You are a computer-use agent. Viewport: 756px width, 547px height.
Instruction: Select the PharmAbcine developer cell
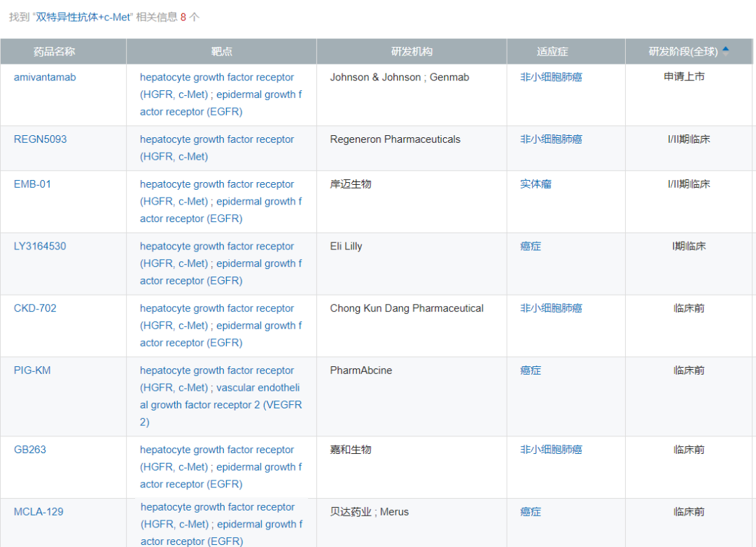(x=412, y=397)
